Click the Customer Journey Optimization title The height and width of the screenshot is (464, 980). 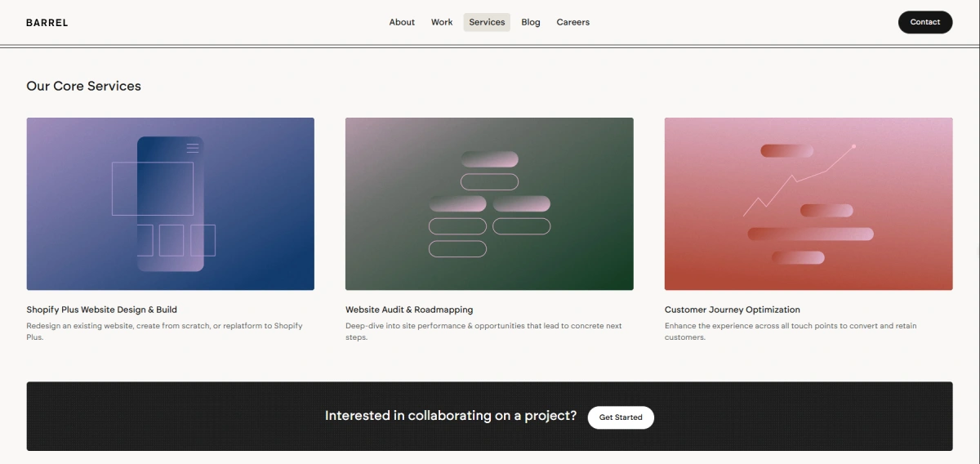click(733, 310)
